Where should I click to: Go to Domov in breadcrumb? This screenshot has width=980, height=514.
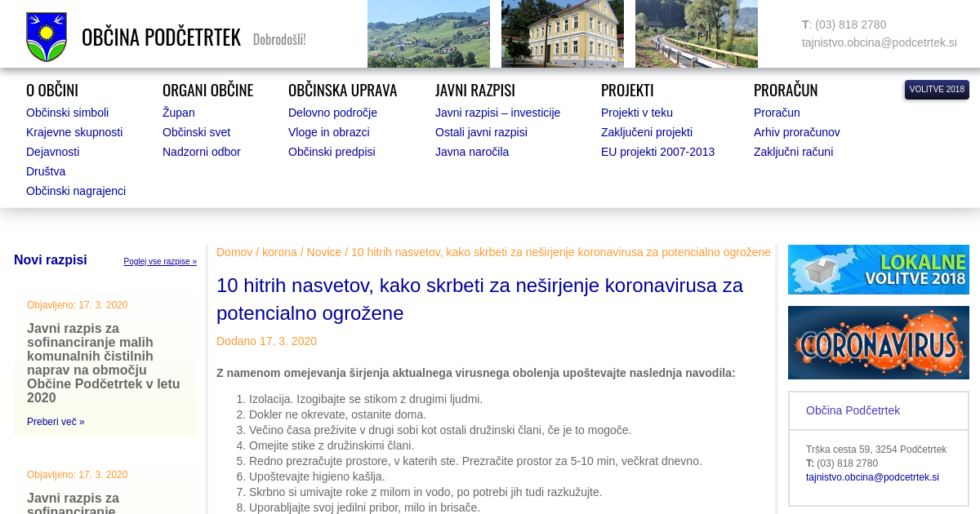point(234,252)
